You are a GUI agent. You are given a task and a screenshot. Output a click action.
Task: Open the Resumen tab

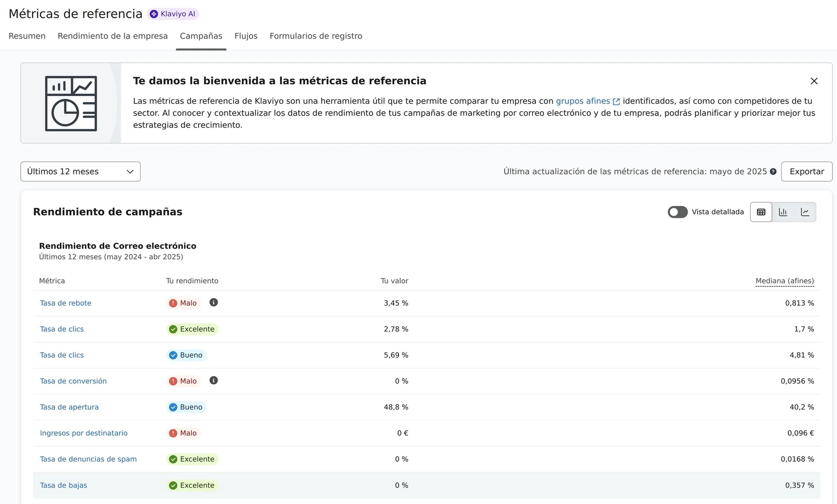coord(27,36)
